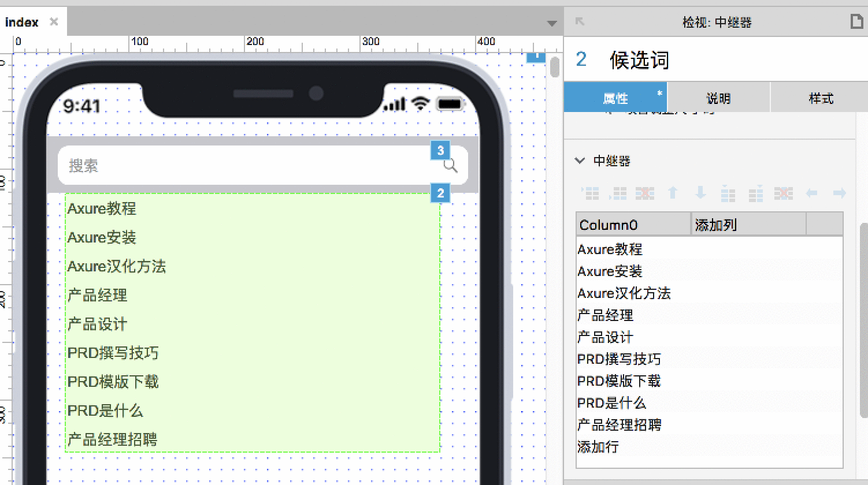868x485 pixels.
Task: Click PRD撰写技巧 item on the canvas
Action: click(113, 353)
